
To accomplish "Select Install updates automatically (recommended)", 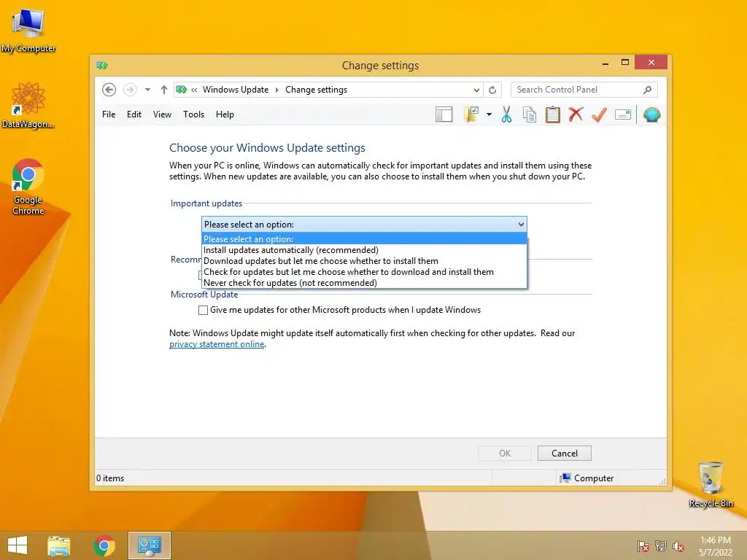I will click(364, 250).
